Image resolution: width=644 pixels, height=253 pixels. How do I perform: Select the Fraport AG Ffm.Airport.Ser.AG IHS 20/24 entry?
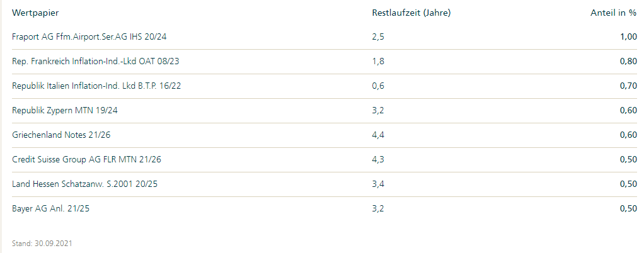tap(89, 37)
